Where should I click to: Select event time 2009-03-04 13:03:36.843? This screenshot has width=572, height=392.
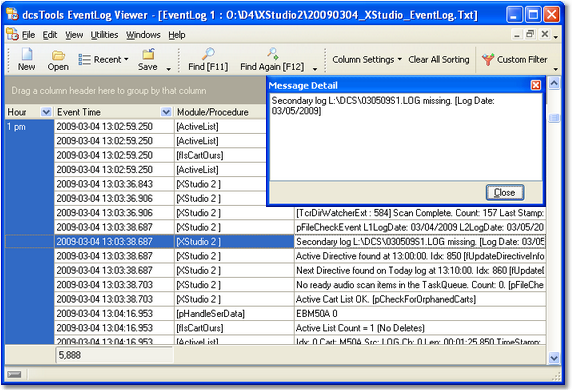point(114,184)
